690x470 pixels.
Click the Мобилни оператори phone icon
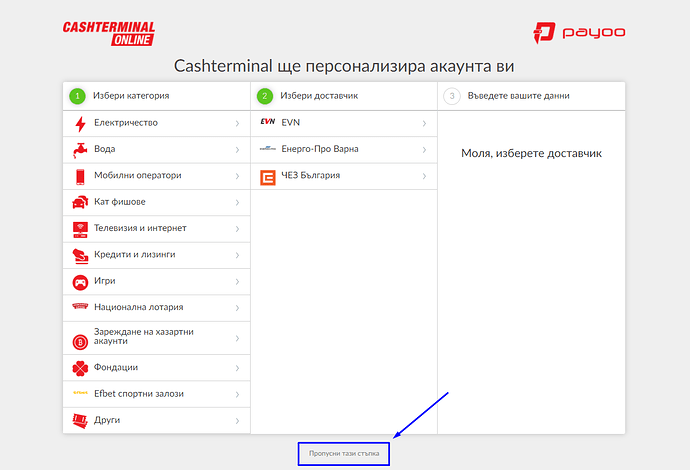click(x=80, y=176)
